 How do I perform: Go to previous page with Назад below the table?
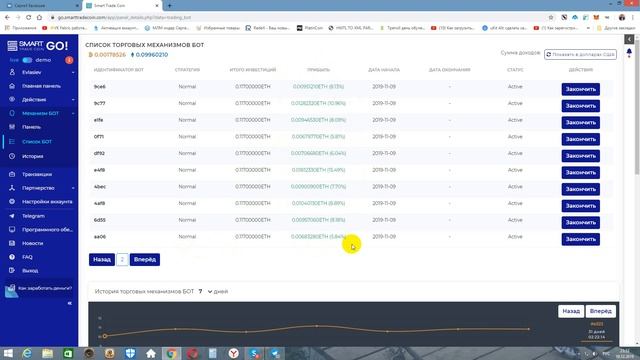point(102,260)
